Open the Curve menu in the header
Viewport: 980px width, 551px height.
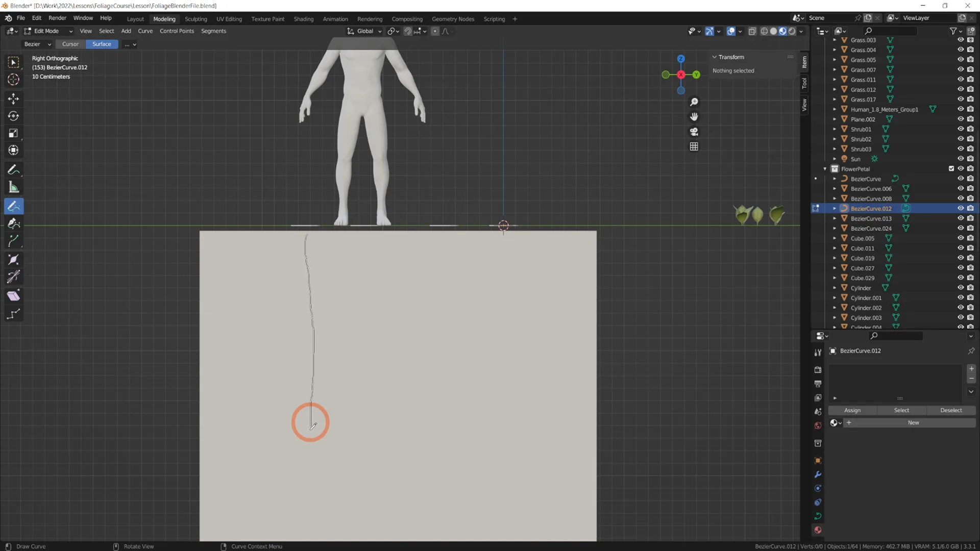[x=145, y=31]
